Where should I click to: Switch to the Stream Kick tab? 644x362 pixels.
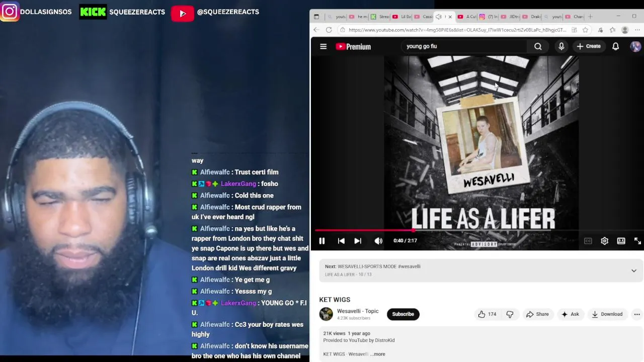coord(380,17)
